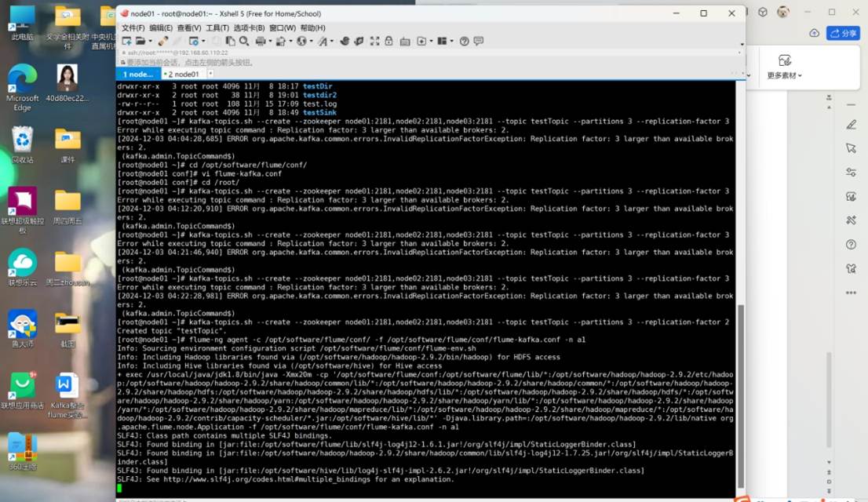The height and width of the screenshot is (502, 868).
Task: Switch to the '2 node01' session tab
Action: point(183,75)
